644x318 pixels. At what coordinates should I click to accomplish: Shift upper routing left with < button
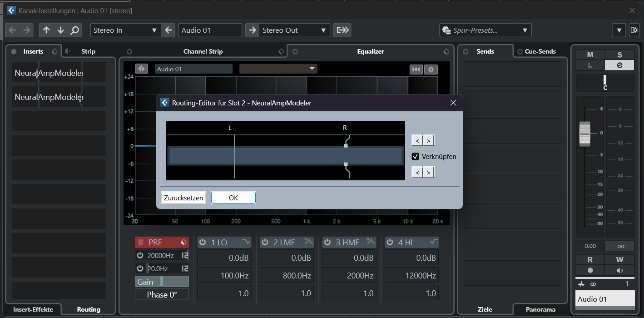coord(417,140)
